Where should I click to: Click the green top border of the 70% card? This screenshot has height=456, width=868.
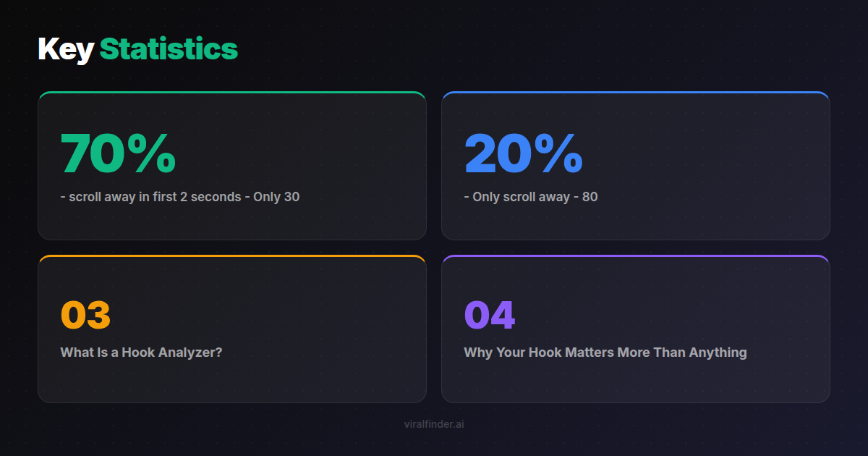pos(231,93)
